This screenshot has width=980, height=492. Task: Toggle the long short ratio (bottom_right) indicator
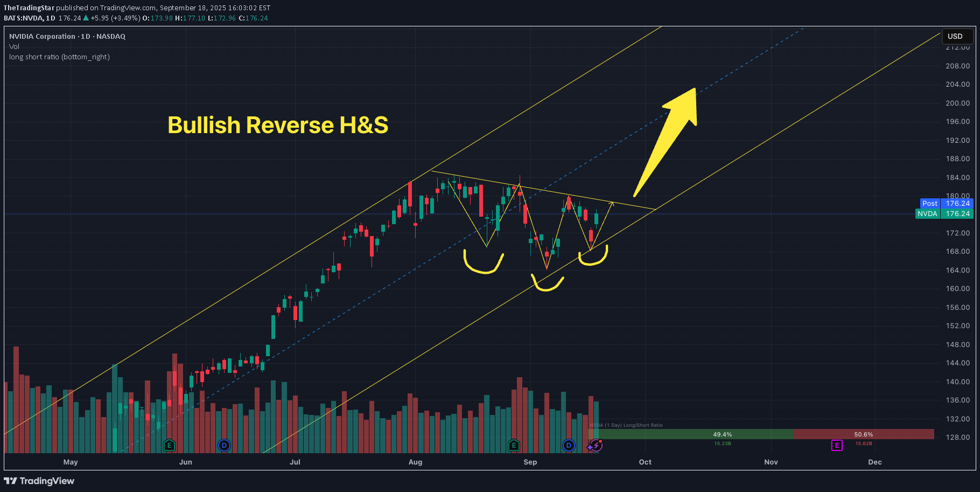point(59,57)
